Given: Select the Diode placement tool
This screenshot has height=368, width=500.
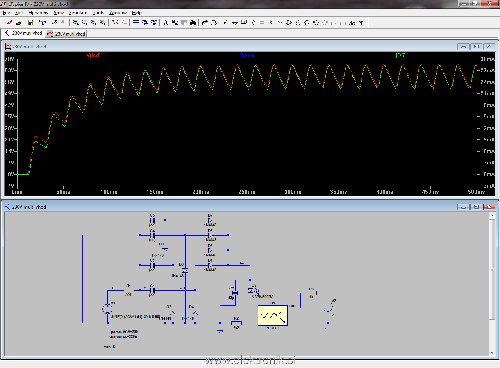Looking at the screenshot, I should [280, 22].
